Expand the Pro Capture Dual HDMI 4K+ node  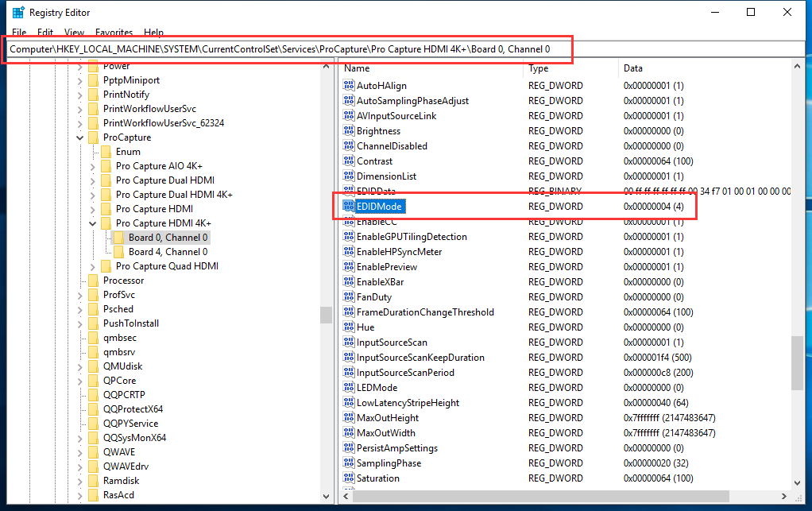[x=93, y=195]
